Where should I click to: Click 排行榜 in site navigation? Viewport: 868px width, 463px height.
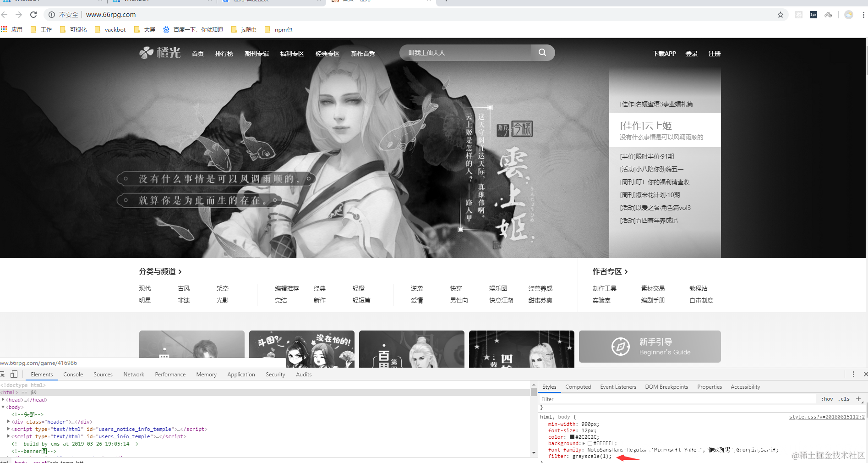224,54
